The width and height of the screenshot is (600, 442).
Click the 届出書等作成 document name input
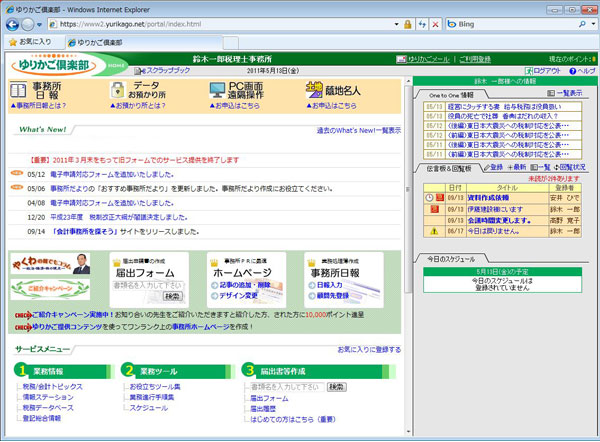(287, 387)
